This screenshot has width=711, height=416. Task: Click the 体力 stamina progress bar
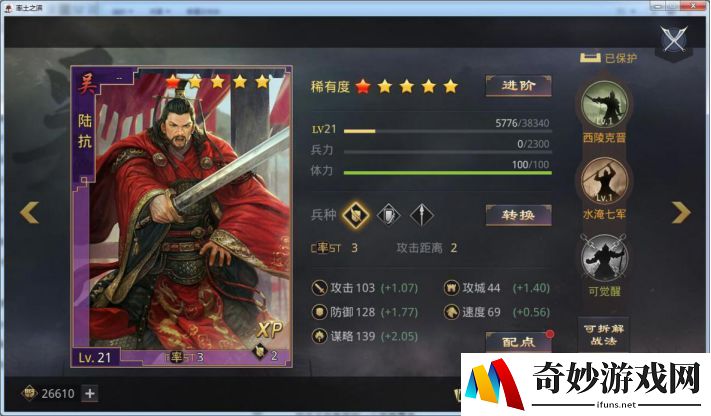coord(448,173)
